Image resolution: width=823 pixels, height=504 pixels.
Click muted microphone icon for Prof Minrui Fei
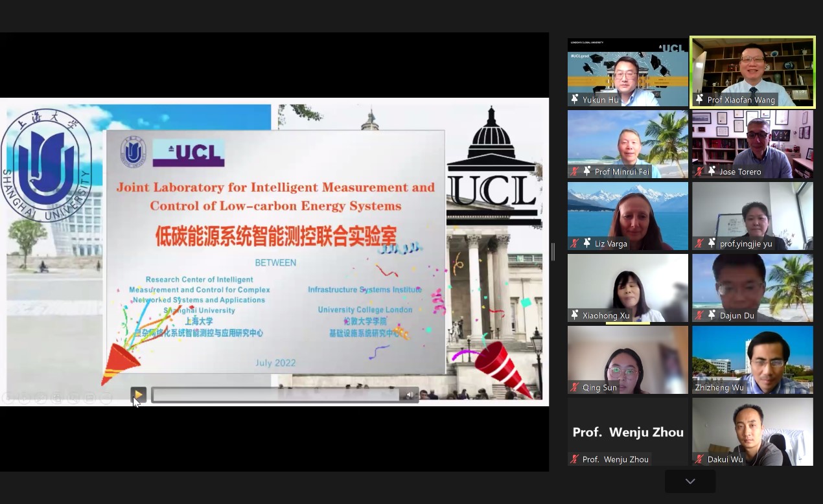point(574,172)
